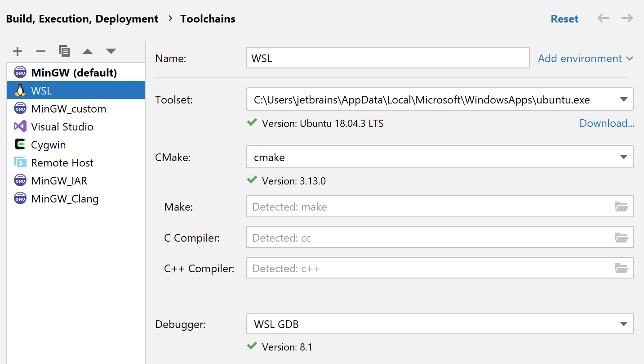Switch to the Cygwin toolchain
The image size is (644, 364).
(x=49, y=144)
